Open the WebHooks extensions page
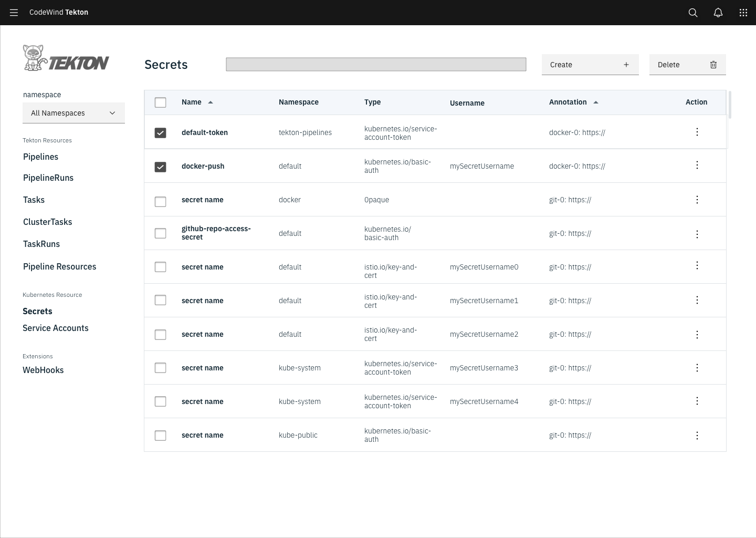The width and height of the screenshot is (756, 538). [x=43, y=370]
